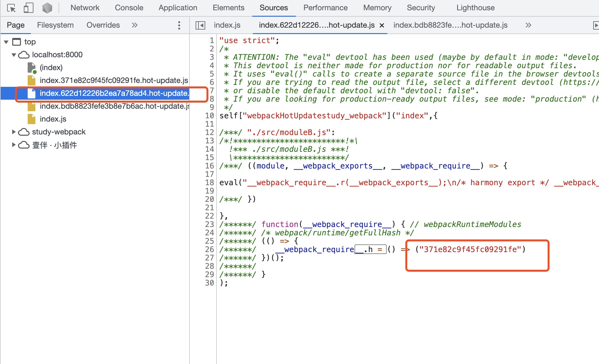
Task: Select the Page navigator tab
Action: click(16, 25)
